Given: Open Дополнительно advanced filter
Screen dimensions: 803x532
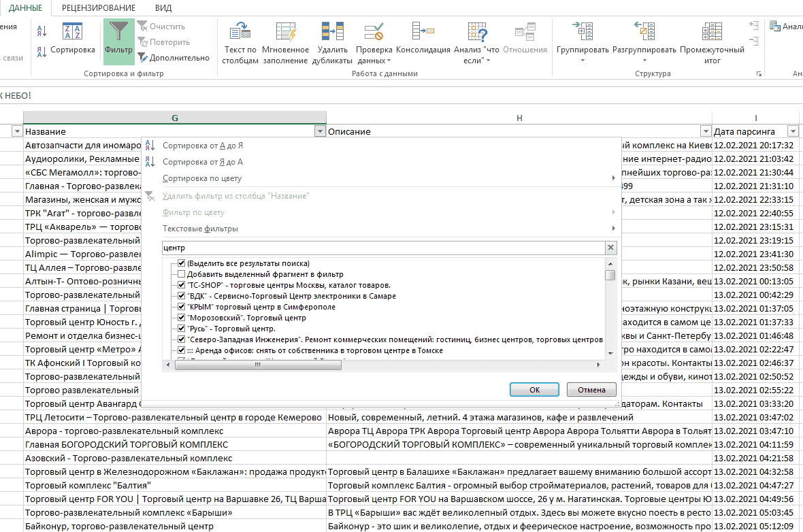Looking at the screenshot, I should (174, 58).
